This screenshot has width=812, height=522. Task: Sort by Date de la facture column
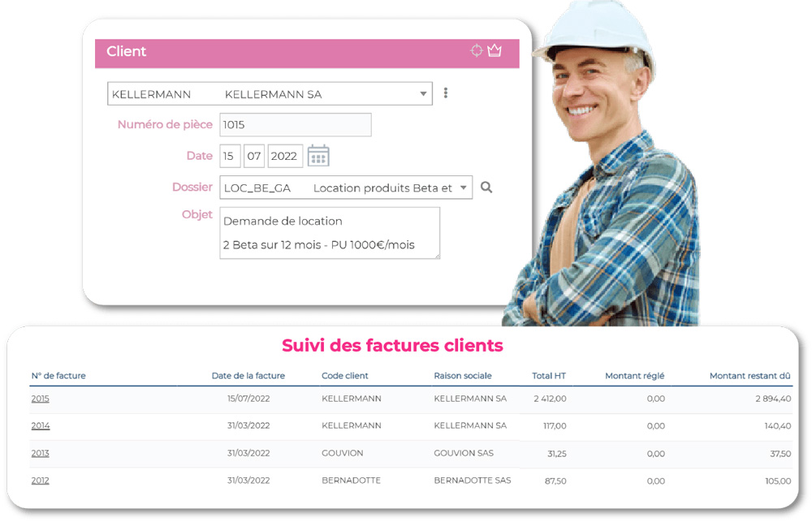pos(248,375)
